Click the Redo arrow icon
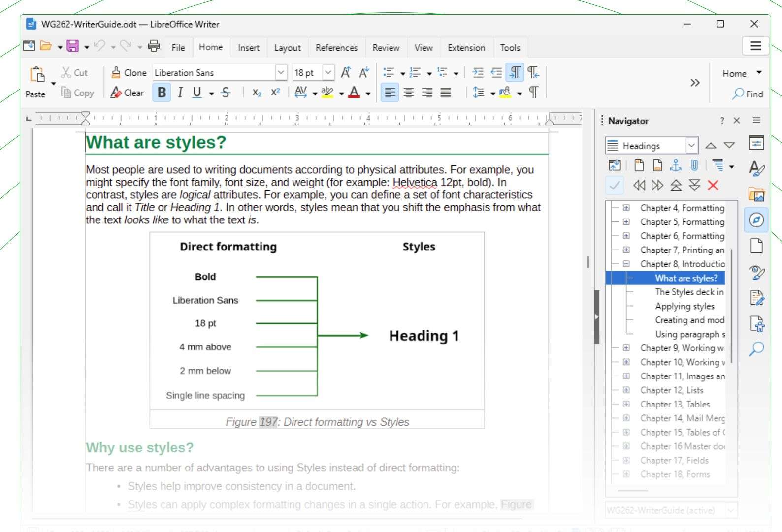This screenshot has height=532, width=782. [126, 46]
